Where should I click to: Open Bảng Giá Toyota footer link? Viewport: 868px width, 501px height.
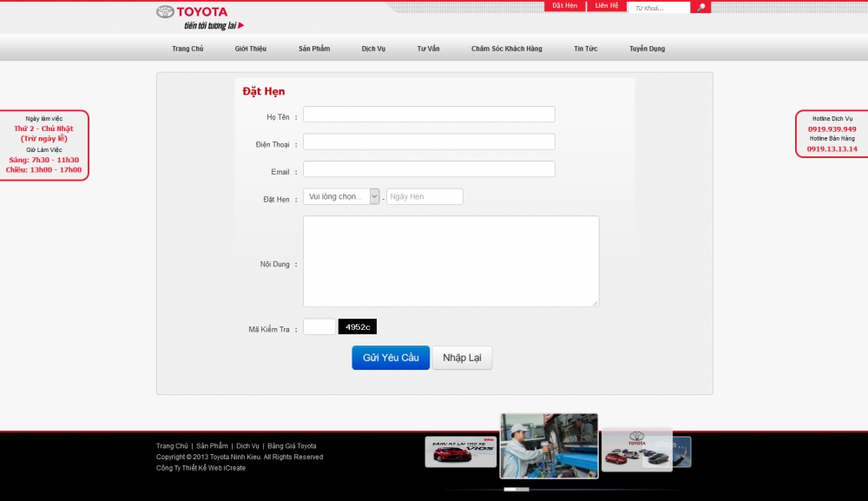[x=292, y=446]
